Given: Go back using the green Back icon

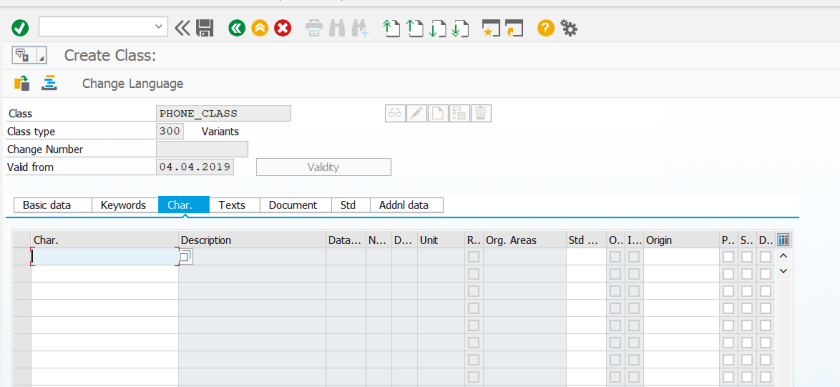Looking at the screenshot, I should click(236, 27).
